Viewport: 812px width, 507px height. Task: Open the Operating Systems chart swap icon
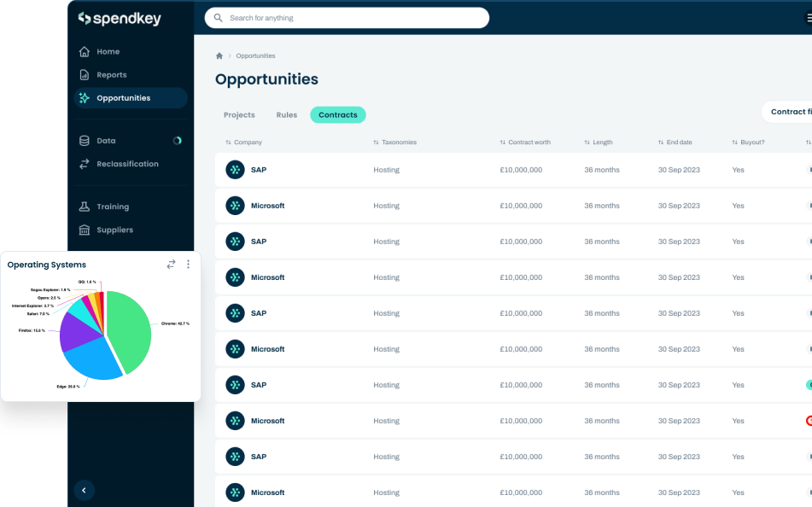pos(171,265)
